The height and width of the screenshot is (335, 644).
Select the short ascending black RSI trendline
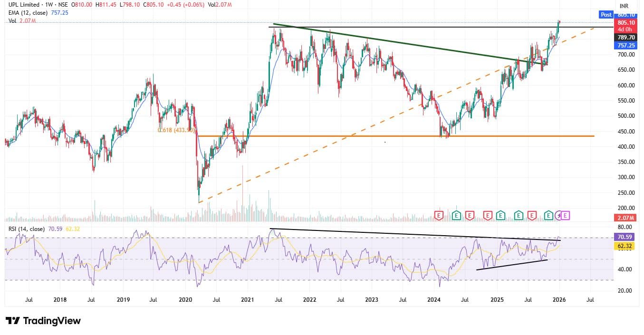click(x=512, y=265)
